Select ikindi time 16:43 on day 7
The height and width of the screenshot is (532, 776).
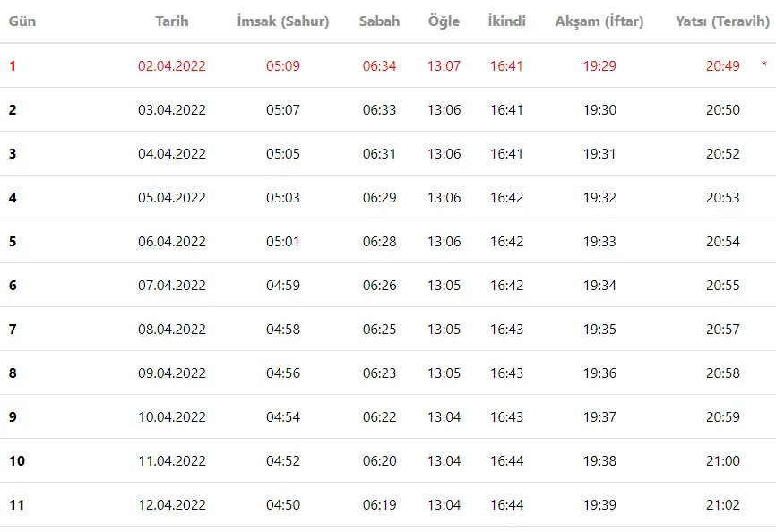pyautogui.click(x=507, y=330)
